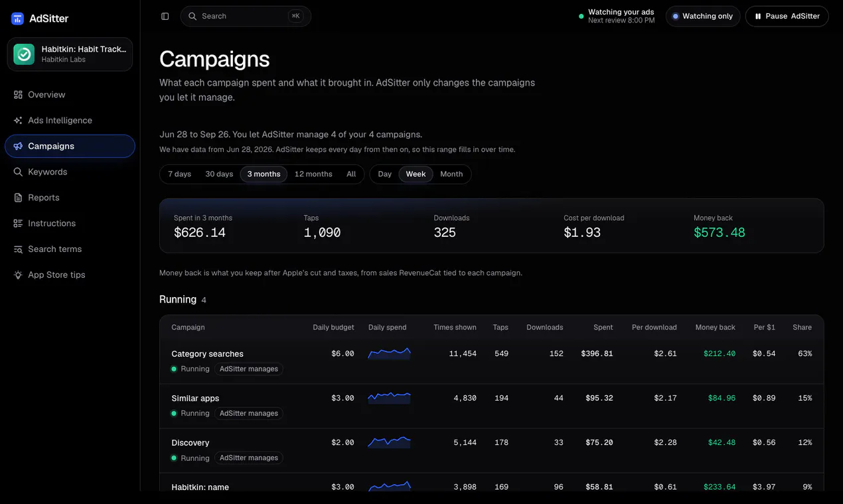
Task: Click AdSitter manages badge for Similar apps
Action: 249,413
